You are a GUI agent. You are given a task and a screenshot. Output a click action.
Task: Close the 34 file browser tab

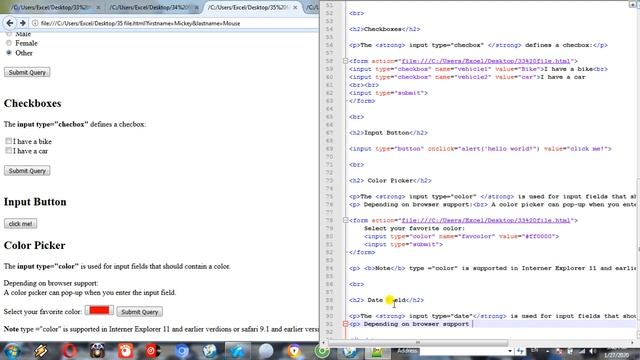196,7
